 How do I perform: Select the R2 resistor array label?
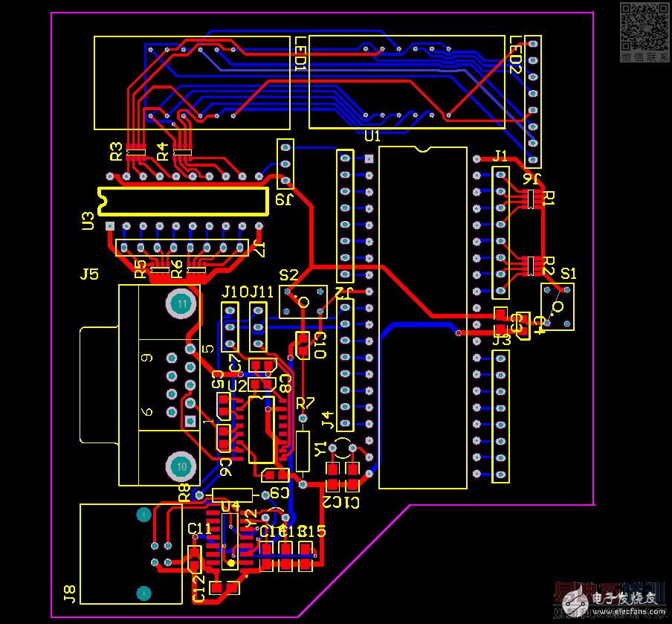point(549,266)
